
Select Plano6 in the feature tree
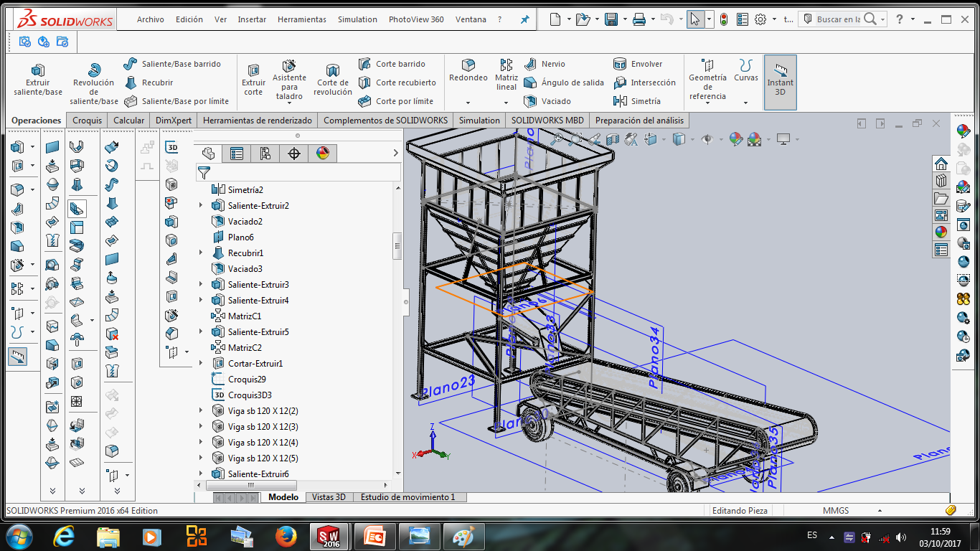click(x=241, y=237)
